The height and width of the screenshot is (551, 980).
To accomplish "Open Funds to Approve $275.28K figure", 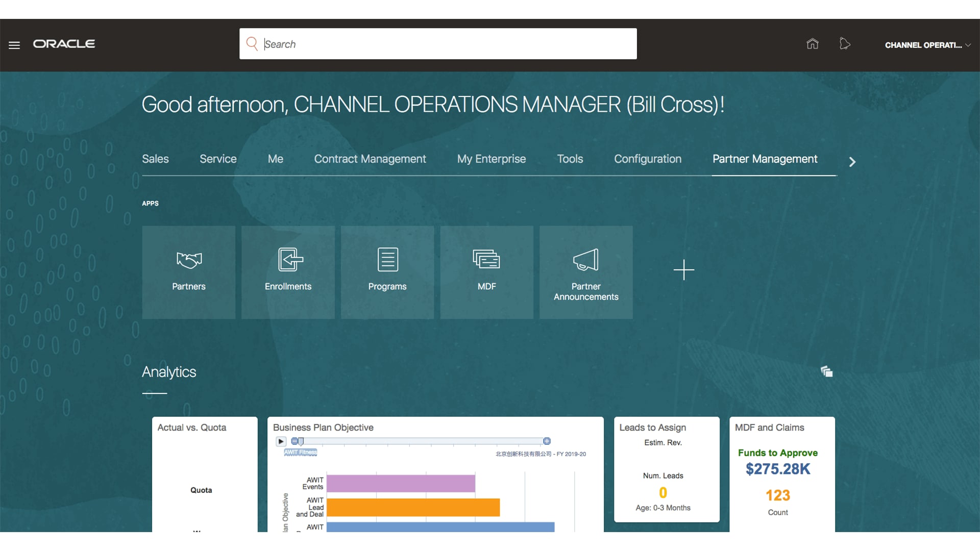I will (x=777, y=469).
